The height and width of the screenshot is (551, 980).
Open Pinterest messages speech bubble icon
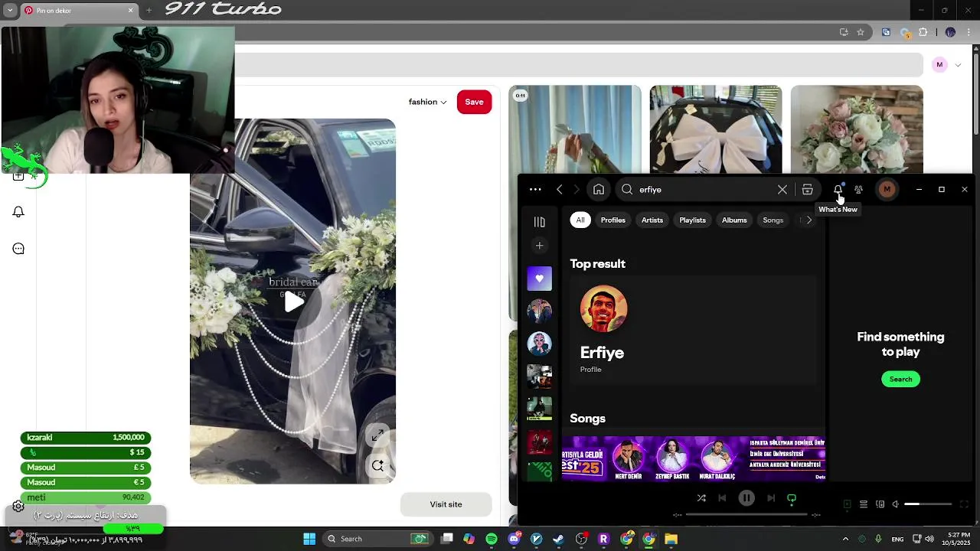[x=18, y=249]
